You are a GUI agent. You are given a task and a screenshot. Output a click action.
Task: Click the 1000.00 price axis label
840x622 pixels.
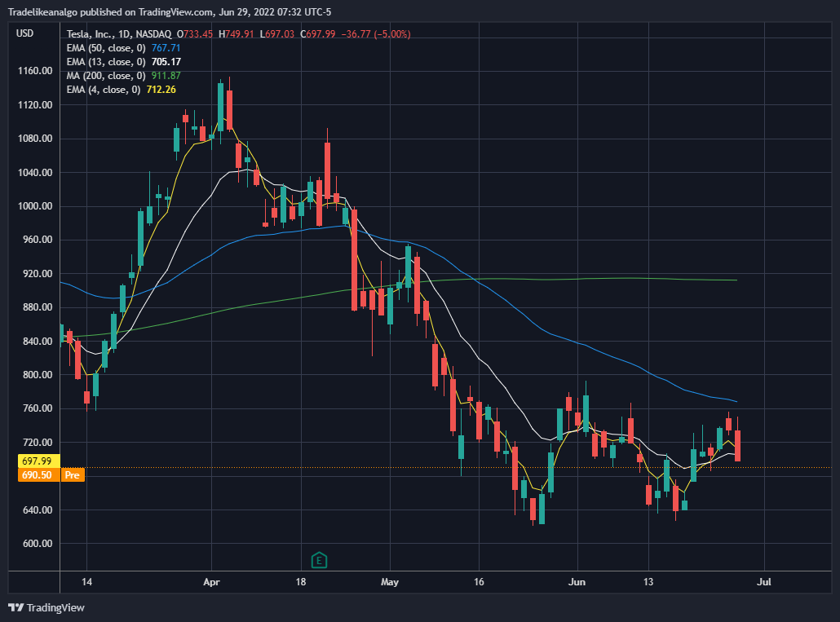coord(35,206)
